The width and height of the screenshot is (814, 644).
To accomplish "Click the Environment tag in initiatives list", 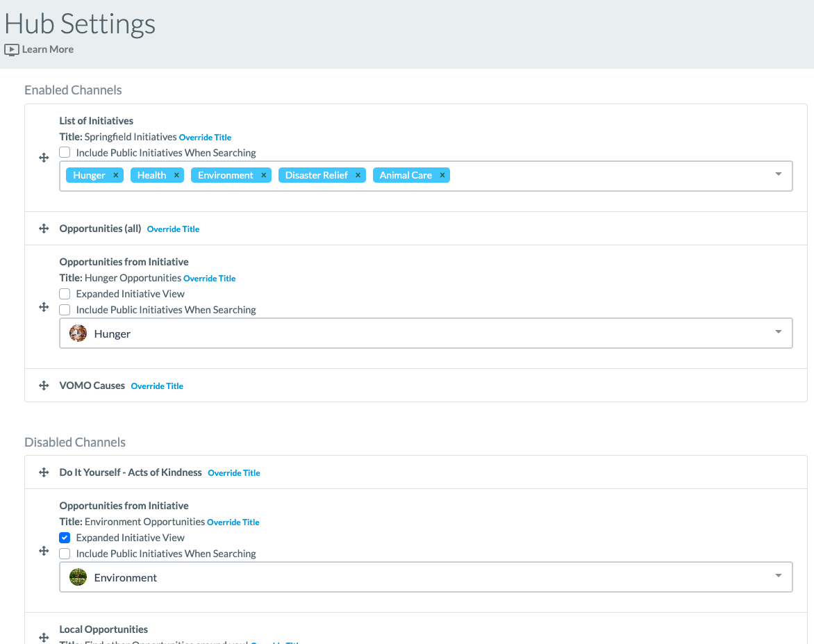I will [225, 175].
